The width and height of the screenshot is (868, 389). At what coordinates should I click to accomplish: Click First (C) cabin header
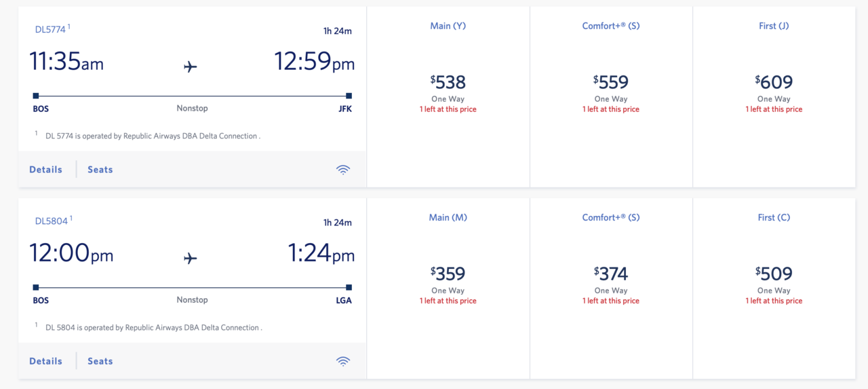point(774,217)
